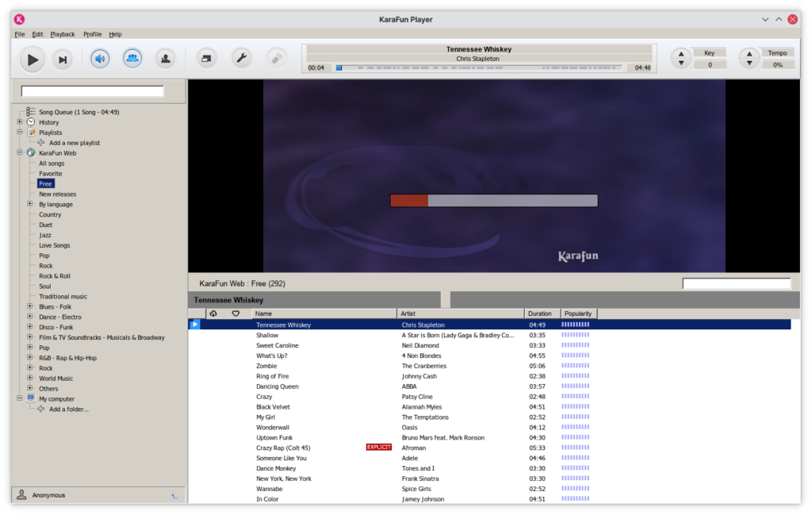Screen dimensions: 812x515
Task: Sort by the cloud download column
Action: coord(213,313)
